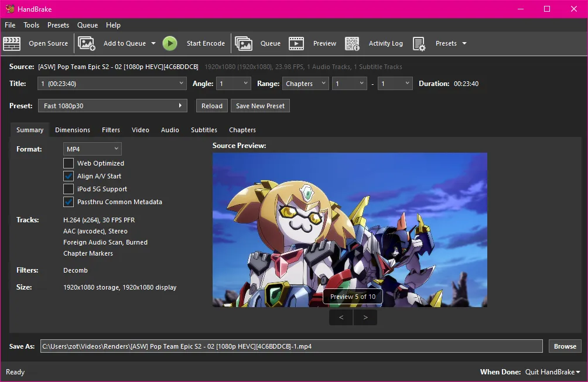Switch to the Video tab
588x382 pixels.
[141, 130]
